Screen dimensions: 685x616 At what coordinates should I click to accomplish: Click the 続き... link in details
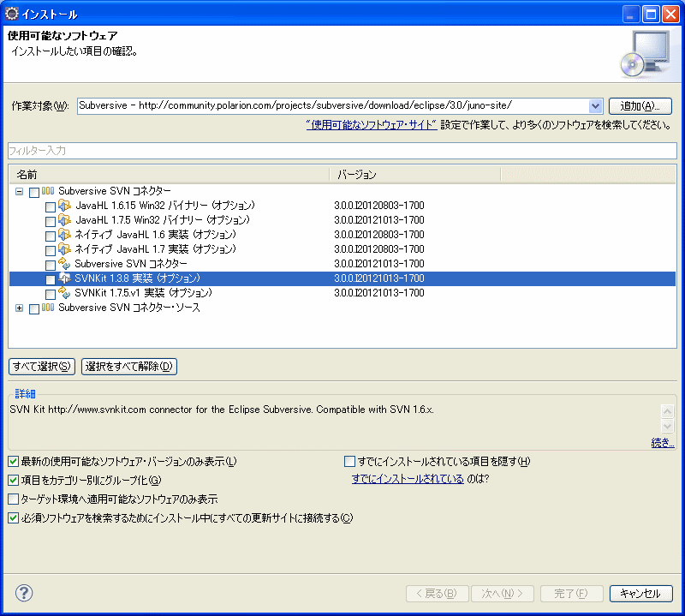[662, 442]
